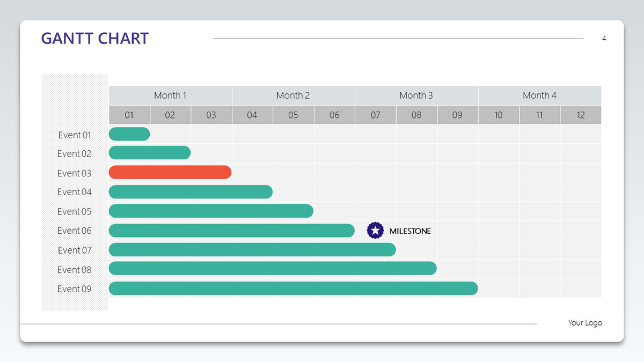Select the Month 1 header cell
The height and width of the screenshot is (362, 644).
tap(170, 95)
